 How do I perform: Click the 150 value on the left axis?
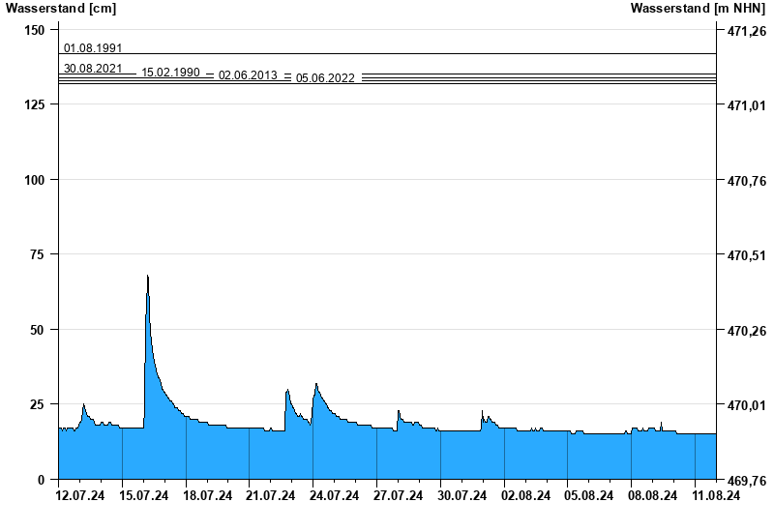34,30
